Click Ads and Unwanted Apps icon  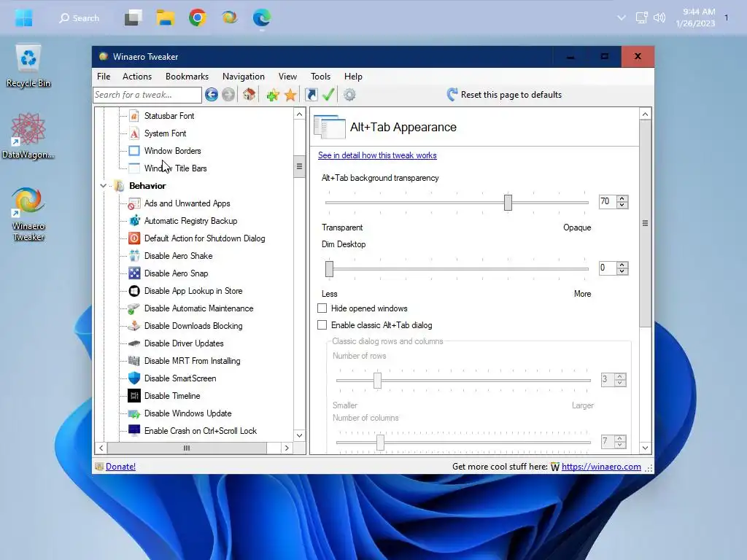(134, 203)
